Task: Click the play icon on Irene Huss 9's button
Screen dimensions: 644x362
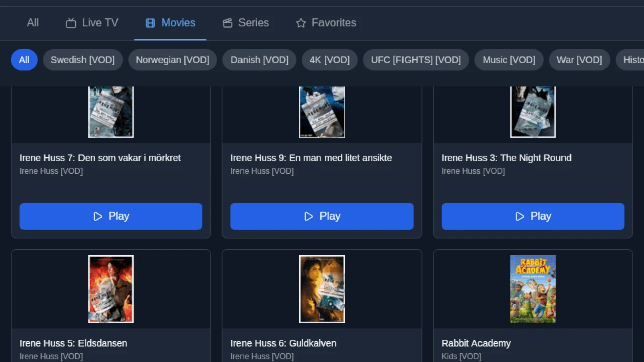Action: tap(308, 216)
